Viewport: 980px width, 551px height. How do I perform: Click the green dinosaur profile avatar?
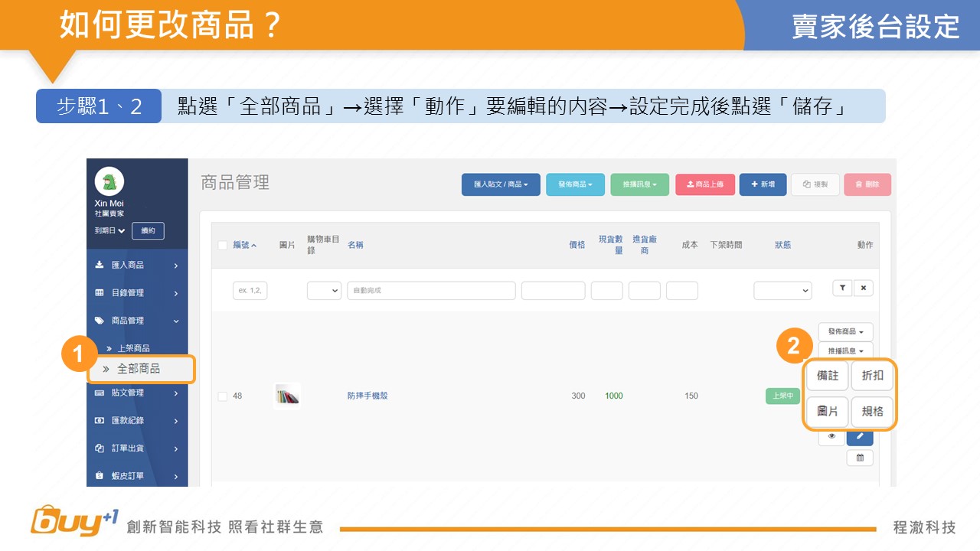[x=109, y=181]
